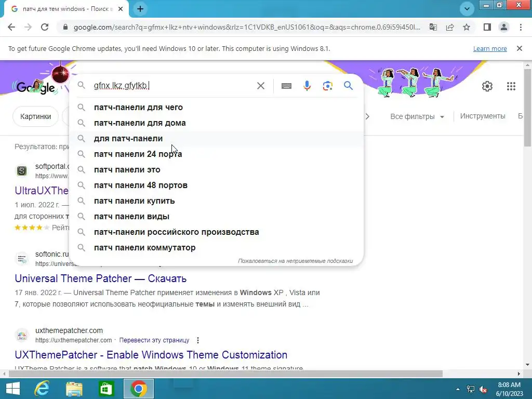Start voice search with the microphone
This screenshot has height=399, width=532.
[307, 86]
